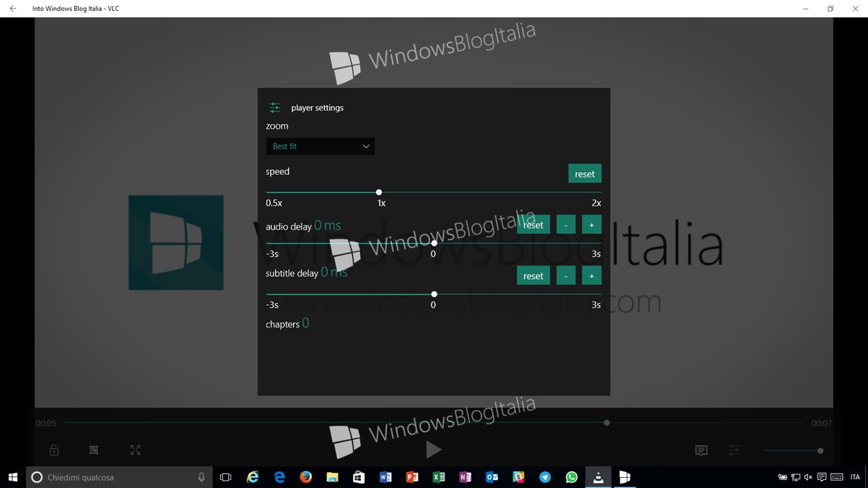Screen dimensions: 868x488
Task: Launch Telegram from taskbar
Action: 545,477
